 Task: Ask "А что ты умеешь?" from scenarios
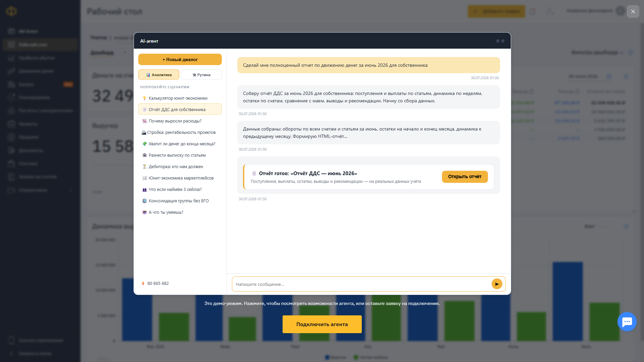coord(180,212)
